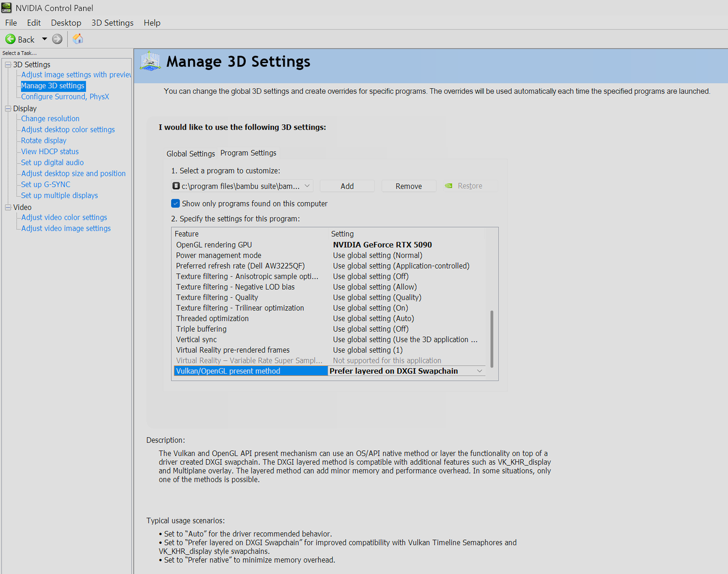The width and height of the screenshot is (728, 574).
Task: Collapse the Display tree node
Action: pos(8,109)
